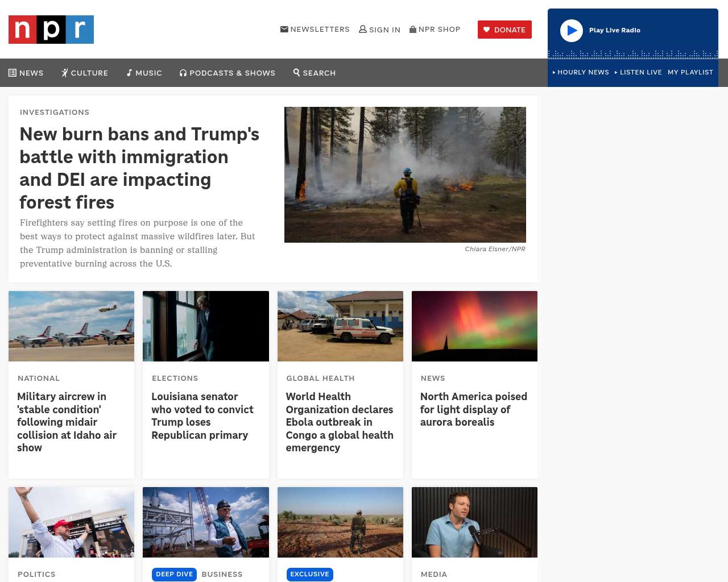Open the News menu
Viewport: 728px width, 582px height.
26,73
